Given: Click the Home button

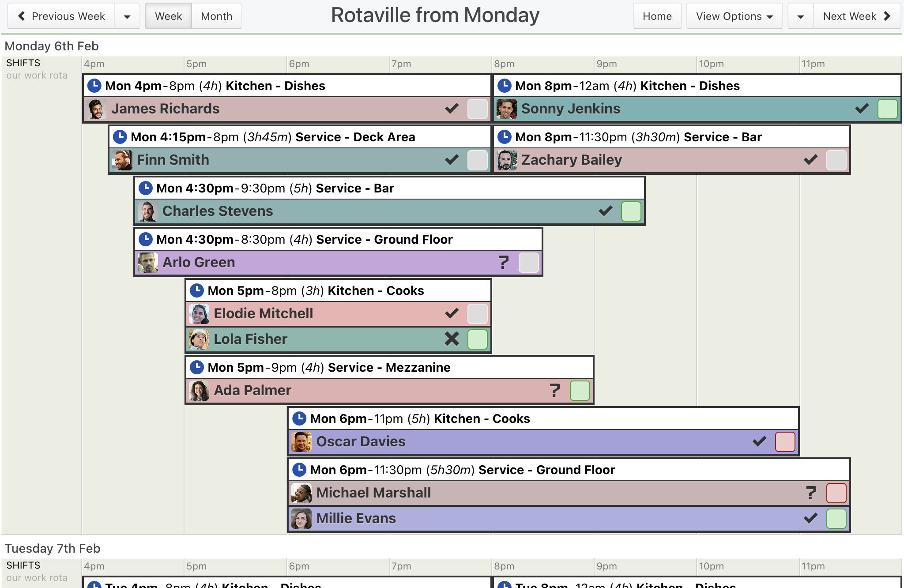Looking at the screenshot, I should click(x=657, y=16).
